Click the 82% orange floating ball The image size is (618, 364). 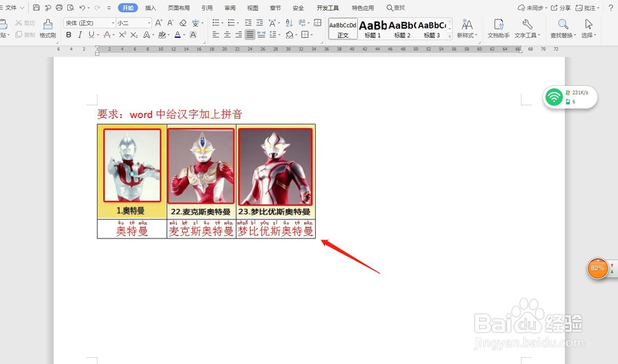pos(598,269)
